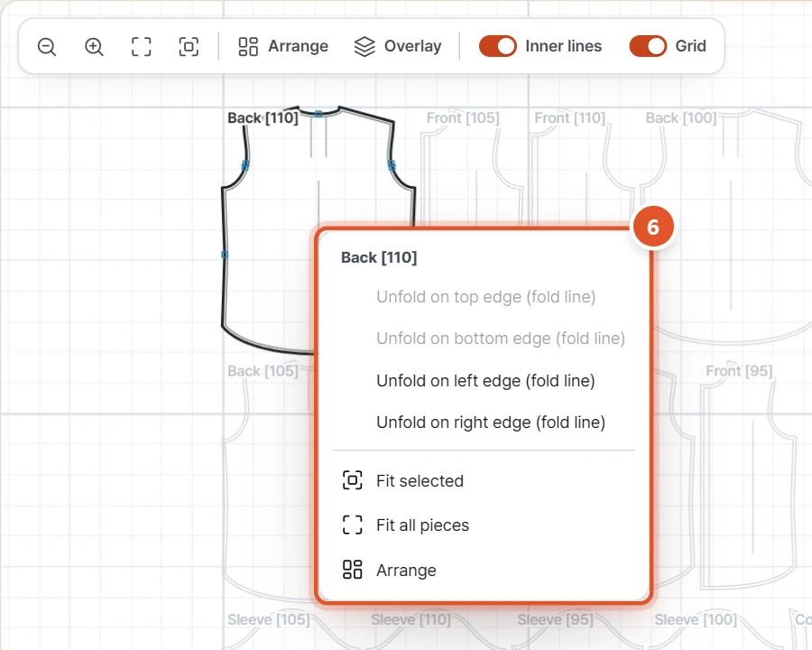Viewport: 812px width, 650px height.
Task: Click the fit all pieces toolbar icon
Action: point(142,47)
